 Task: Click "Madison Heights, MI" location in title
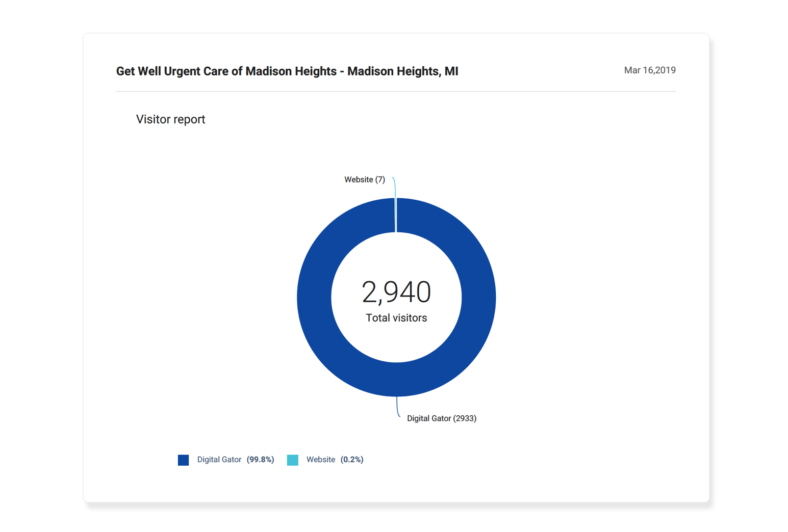pyautogui.click(x=402, y=71)
